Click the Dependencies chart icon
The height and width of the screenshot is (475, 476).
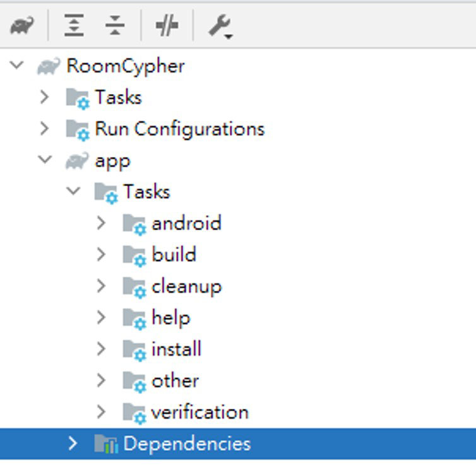click(x=106, y=444)
